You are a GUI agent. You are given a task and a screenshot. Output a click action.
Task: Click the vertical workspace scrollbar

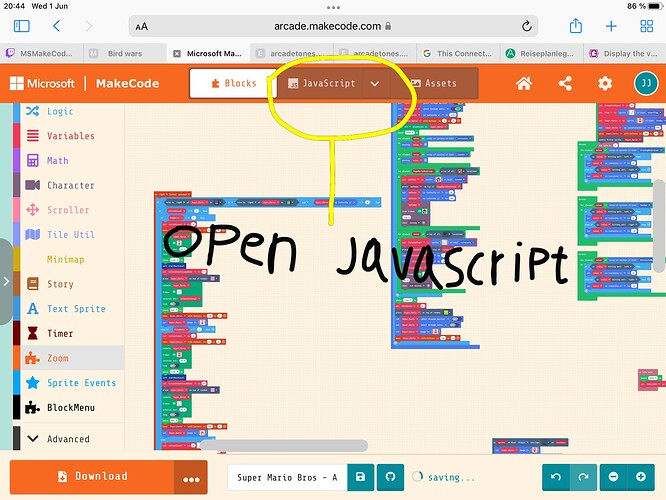(659, 226)
